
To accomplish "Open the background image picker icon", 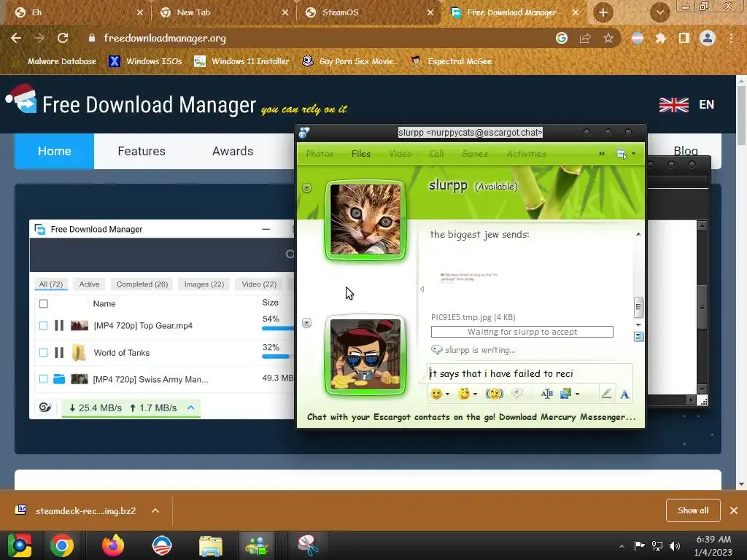I will (565, 394).
